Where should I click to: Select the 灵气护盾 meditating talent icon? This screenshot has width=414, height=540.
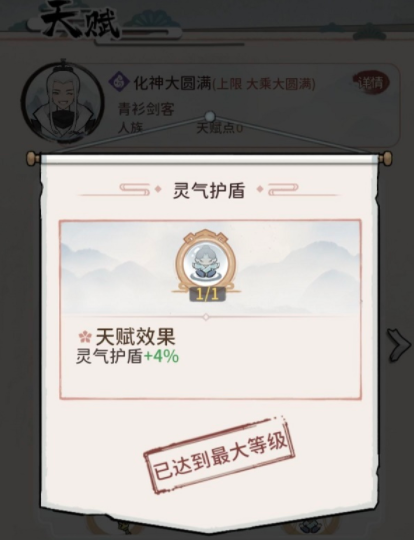coord(206,263)
